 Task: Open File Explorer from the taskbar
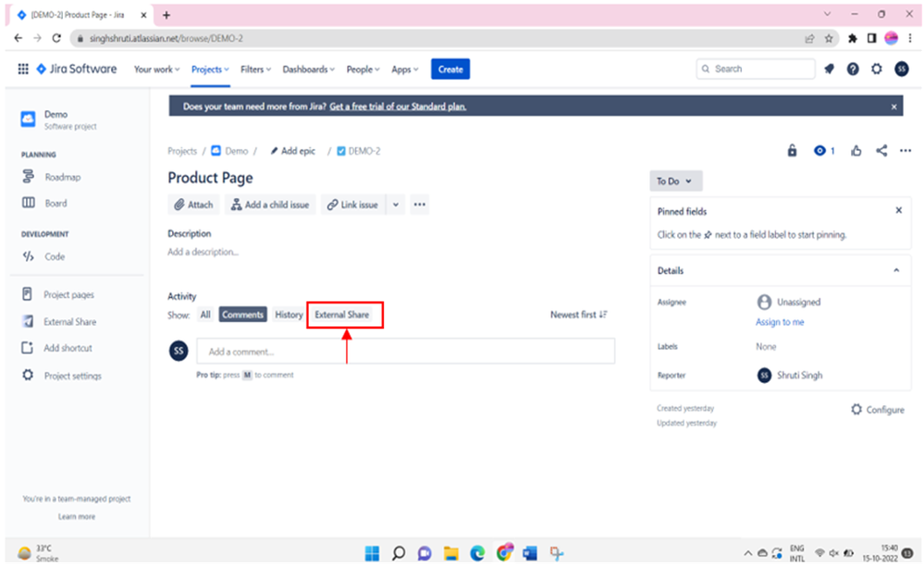451,553
